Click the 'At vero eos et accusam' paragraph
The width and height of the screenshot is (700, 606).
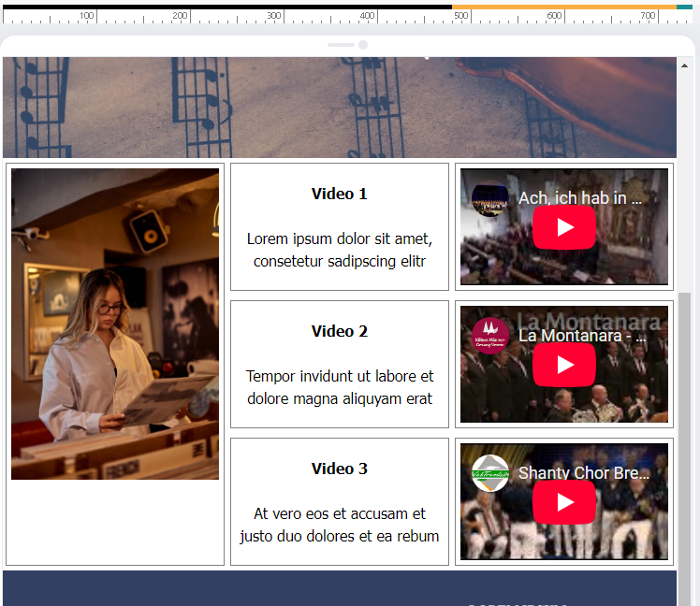tap(340, 525)
